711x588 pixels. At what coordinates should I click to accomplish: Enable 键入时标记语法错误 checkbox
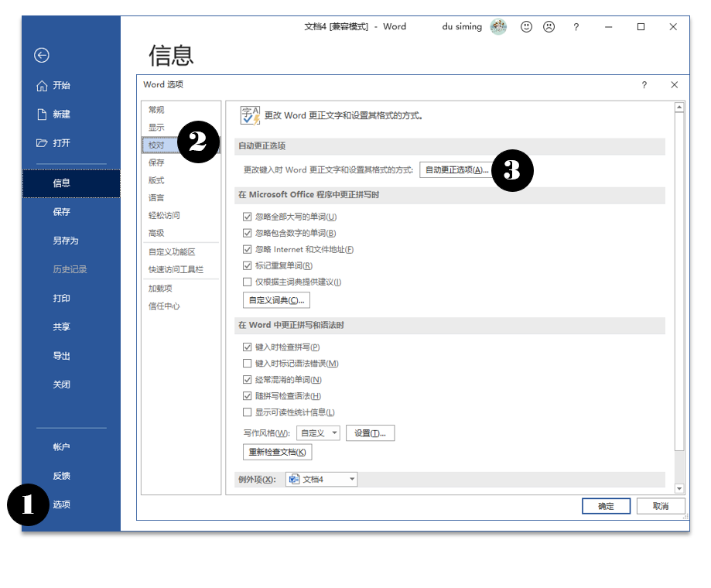[247, 364]
